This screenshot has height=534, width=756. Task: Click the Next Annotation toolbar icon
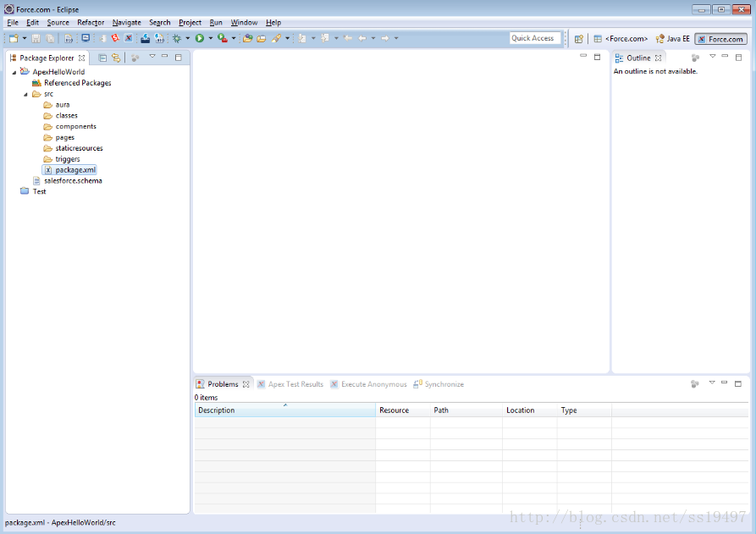pyautogui.click(x=302, y=38)
